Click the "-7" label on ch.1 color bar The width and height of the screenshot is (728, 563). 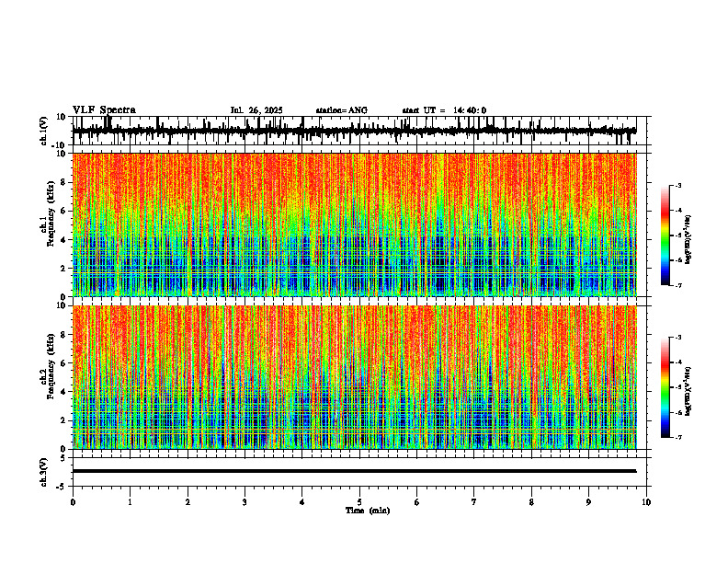click(678, 286)
